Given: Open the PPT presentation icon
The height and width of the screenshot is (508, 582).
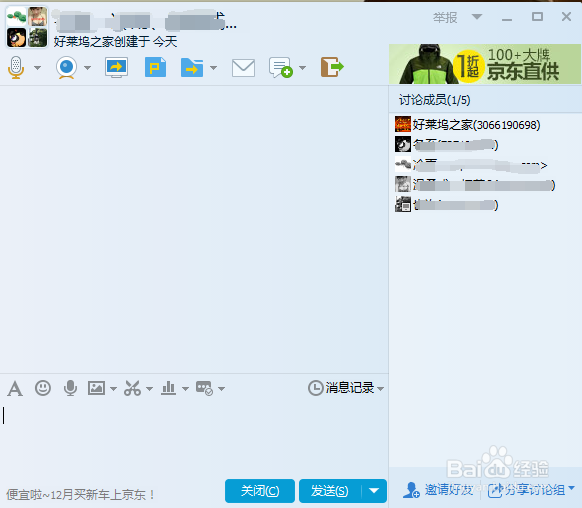Looking at the screenshot, I should 155,67.
